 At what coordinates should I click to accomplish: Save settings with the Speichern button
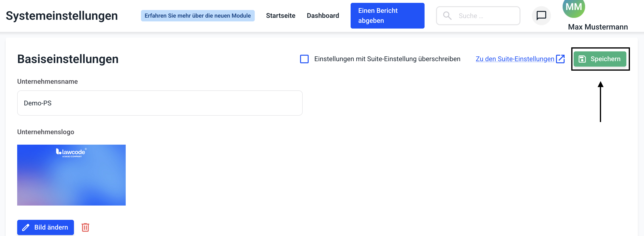600,59
